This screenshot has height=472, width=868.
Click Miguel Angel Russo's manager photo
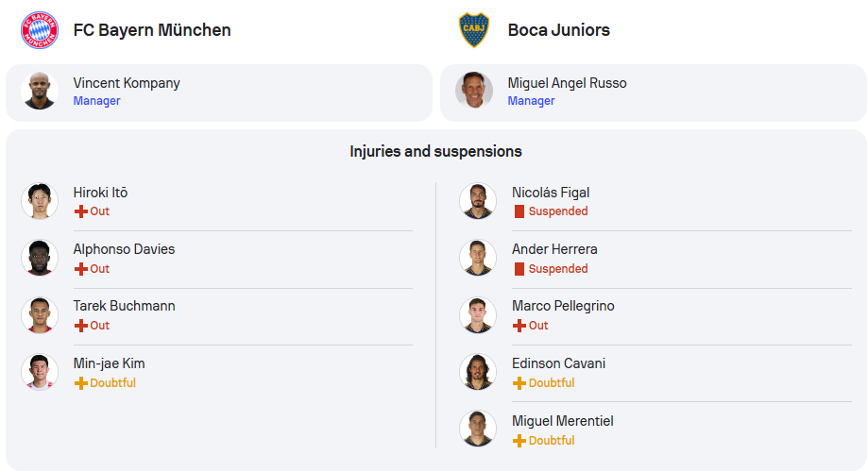tap(474, 91)
